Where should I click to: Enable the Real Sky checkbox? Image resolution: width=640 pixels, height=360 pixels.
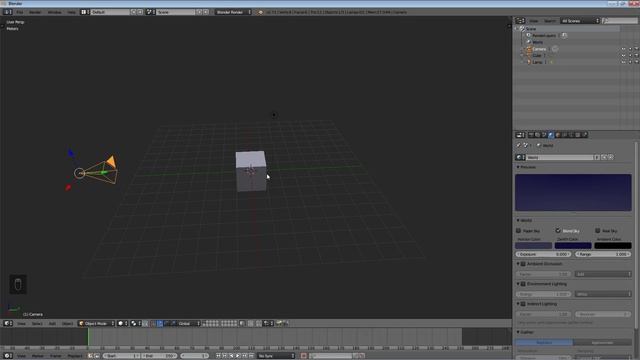click(598, 231)
